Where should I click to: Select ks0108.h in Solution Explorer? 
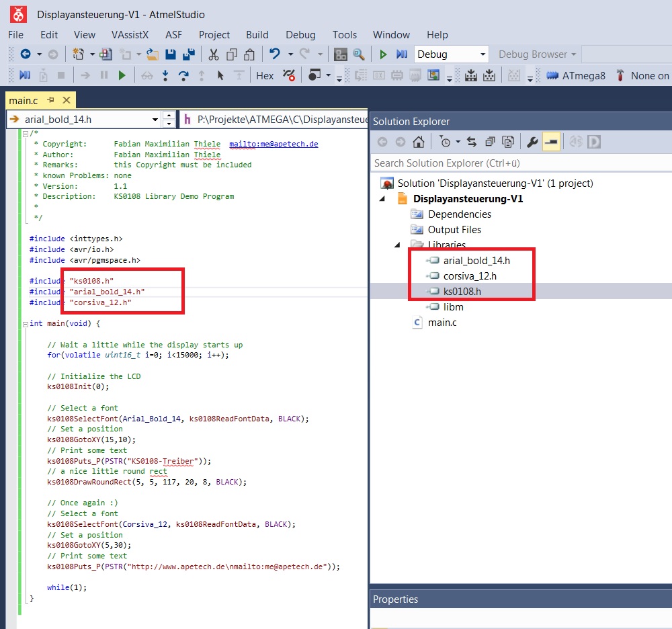[462, 292]
